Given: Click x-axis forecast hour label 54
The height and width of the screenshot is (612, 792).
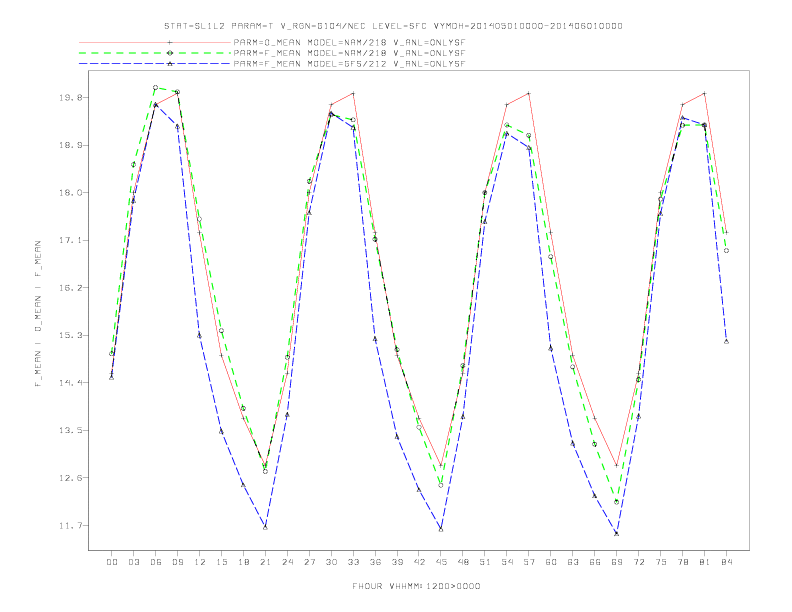Looking at the screenshot, I should point(507,562).
